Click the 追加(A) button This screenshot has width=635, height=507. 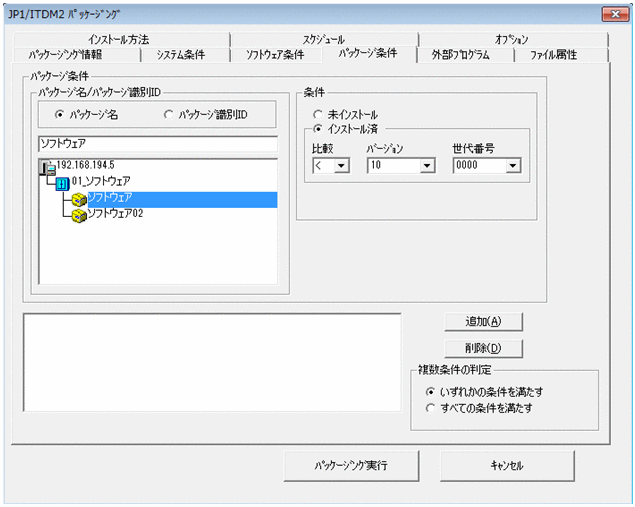pyautogui.click(x=484, y=322)
